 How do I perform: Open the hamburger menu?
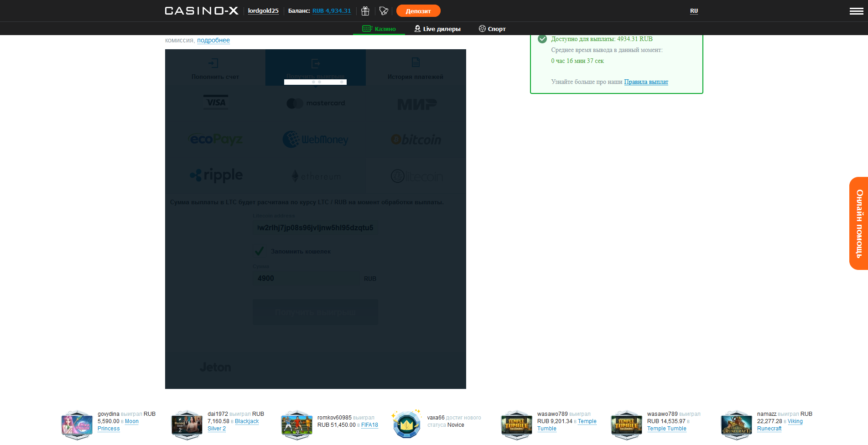tap(856, 11)
